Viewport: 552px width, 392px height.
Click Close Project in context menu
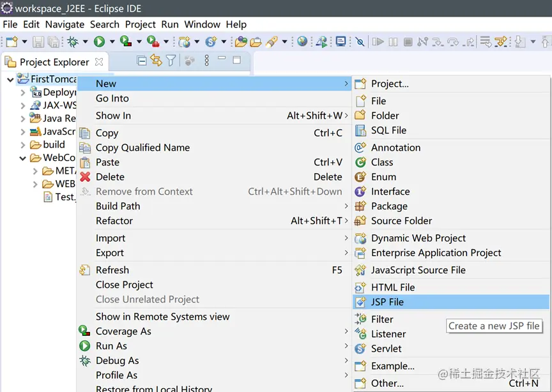point(214,284)
